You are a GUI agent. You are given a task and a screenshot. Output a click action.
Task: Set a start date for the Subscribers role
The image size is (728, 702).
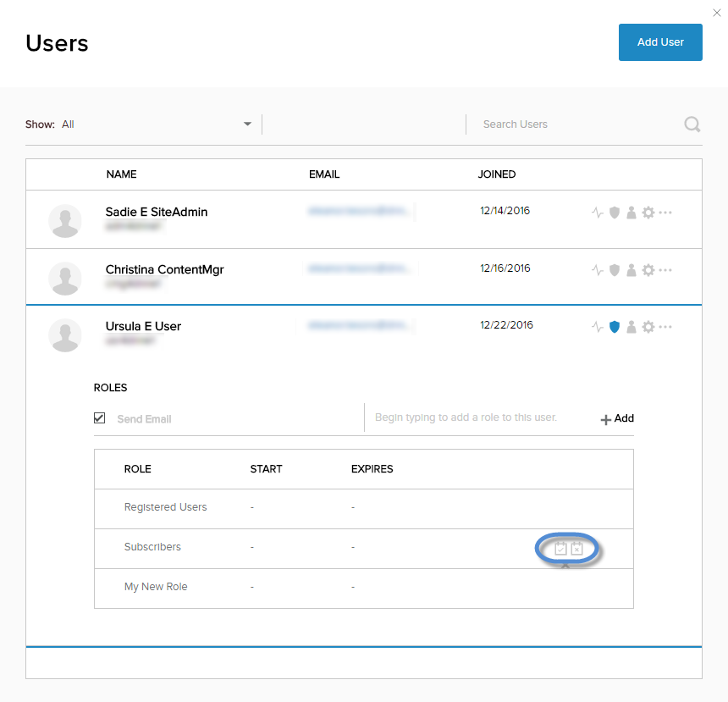[x=560, y=549]
